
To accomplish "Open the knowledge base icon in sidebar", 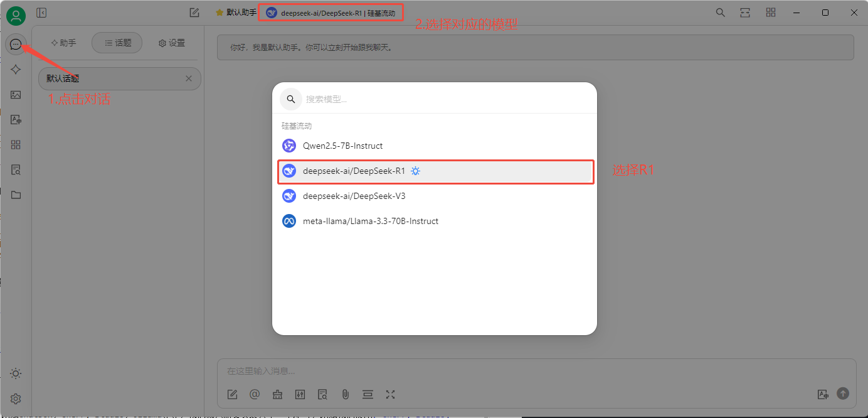I will (x=16, y=170).
